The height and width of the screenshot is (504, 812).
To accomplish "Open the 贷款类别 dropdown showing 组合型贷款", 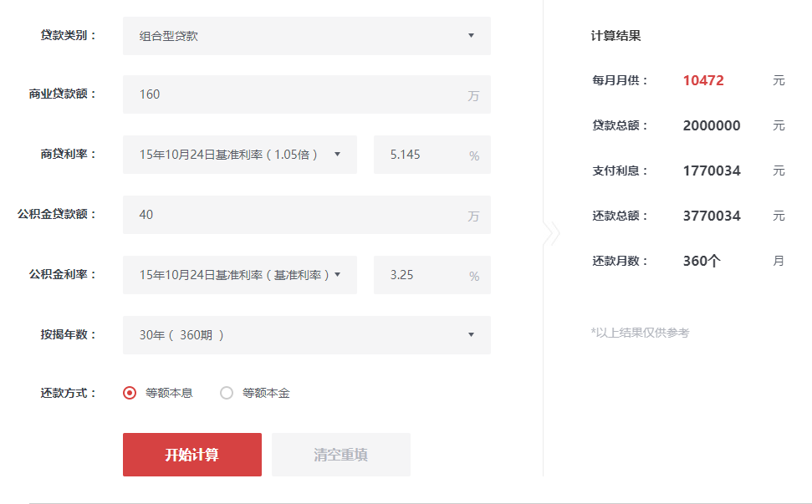I will (x=307, y=36).
